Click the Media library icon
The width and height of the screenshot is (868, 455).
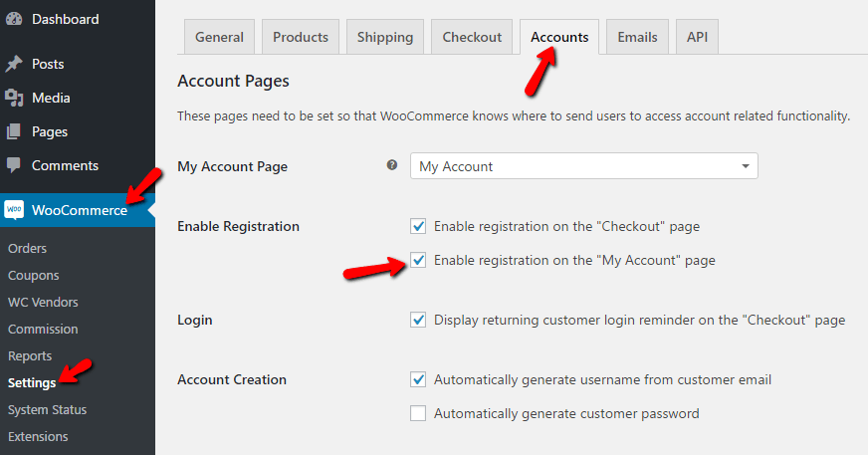pos(14,98)
